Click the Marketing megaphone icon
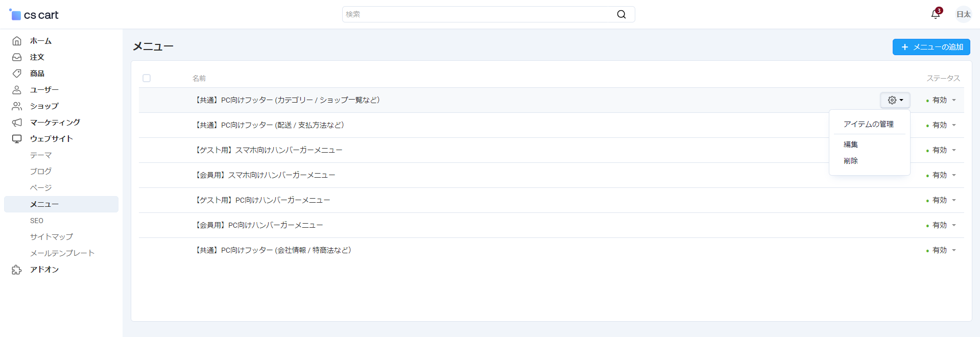The height and width of the screenshot is (337, 980). pos(17,123)
